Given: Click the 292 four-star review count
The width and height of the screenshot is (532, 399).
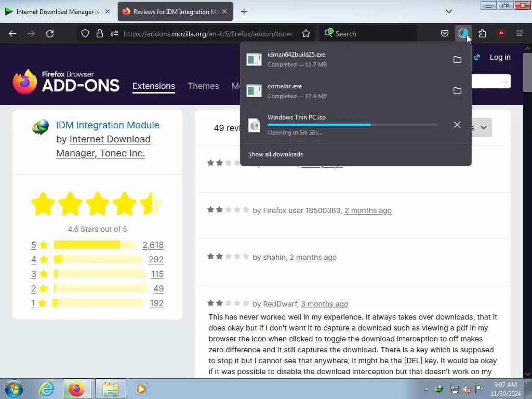Looking at the screenshot, I should (x=156, y=260).
